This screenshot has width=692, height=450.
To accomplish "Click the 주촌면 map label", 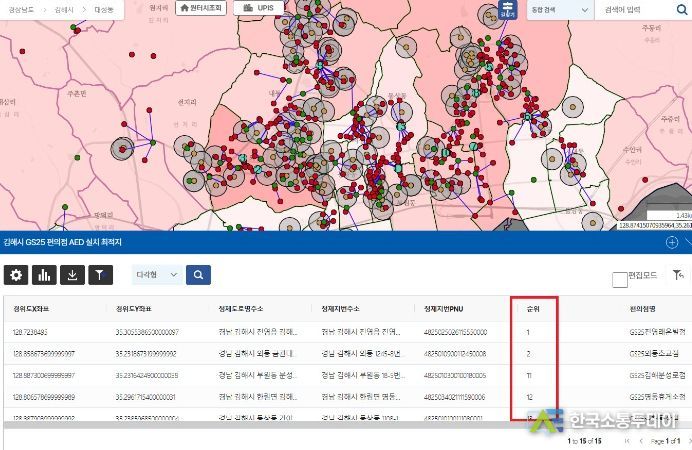I will coord(77,94).
